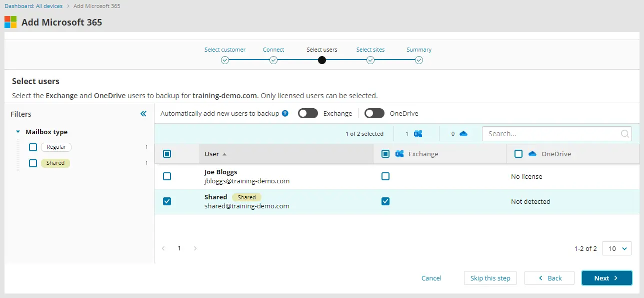Click the Next button
Image resolution: width=644 pixels, height=298 pixels.
point(607,278)
